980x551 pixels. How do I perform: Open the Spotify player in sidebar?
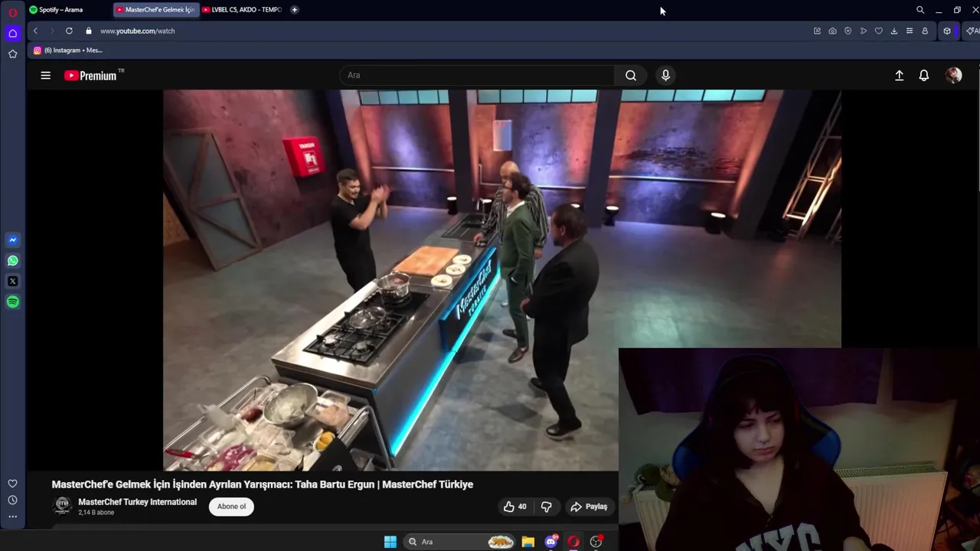tap(12, 302)
